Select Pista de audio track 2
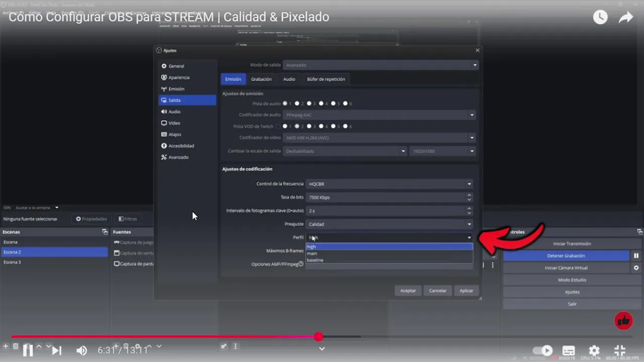Viewport: 644px width, 362px height. click(297, 104)
